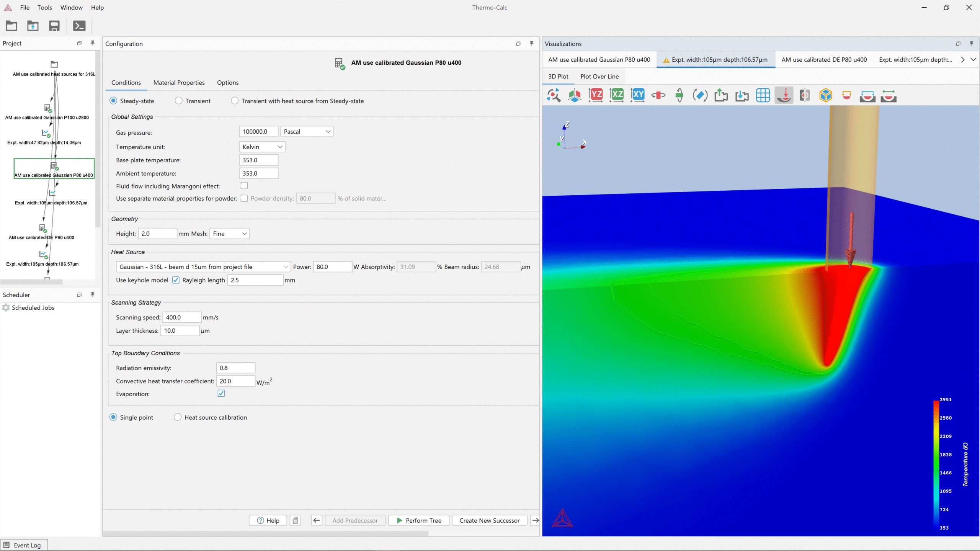Toggle Evaporation boundary condition on
The width and height of the screenshot is (980, 551).
[x=221, y=393]
